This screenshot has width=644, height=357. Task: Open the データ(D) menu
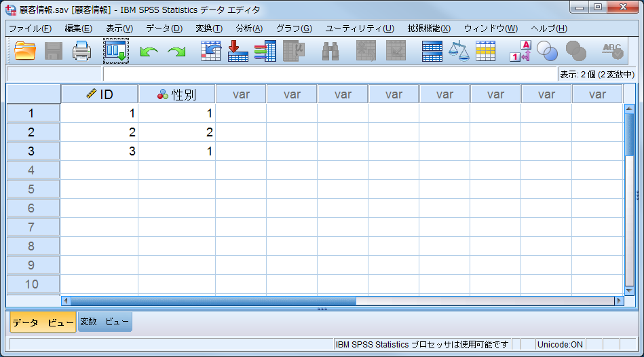click(164, 29)
